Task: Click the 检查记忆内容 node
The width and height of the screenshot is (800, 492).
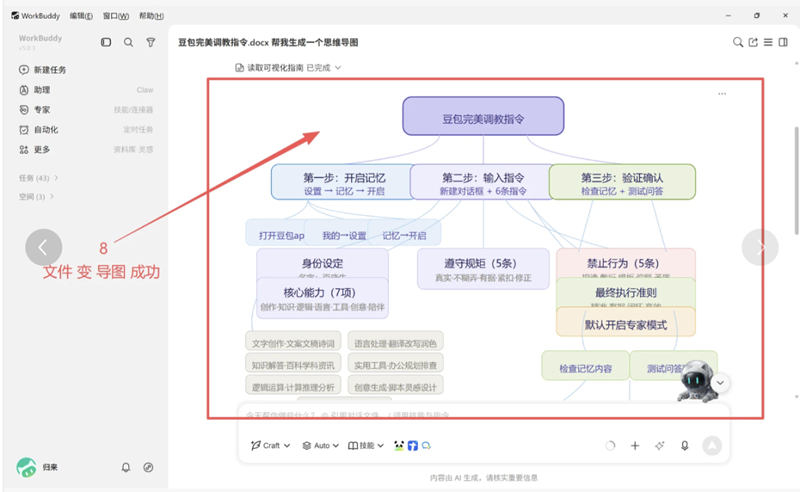Action: point(585,366)
